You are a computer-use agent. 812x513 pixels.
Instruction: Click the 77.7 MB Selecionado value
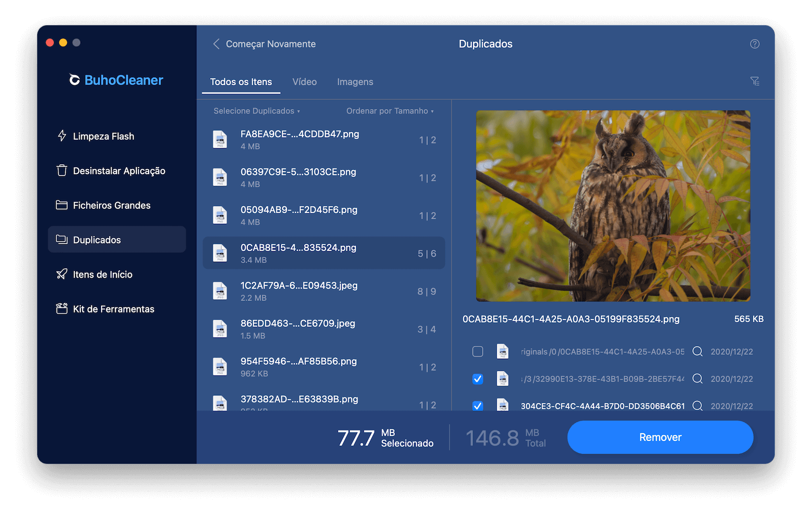[385, 438]
